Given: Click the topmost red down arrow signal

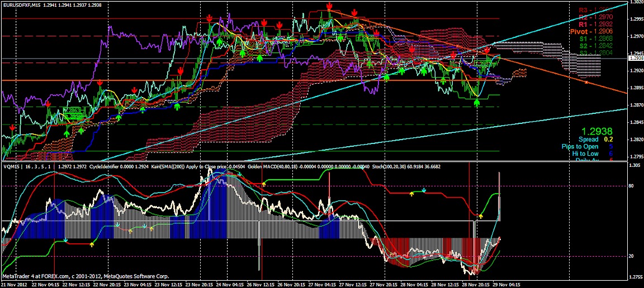Looking at the screenshot, I should 329,7.
